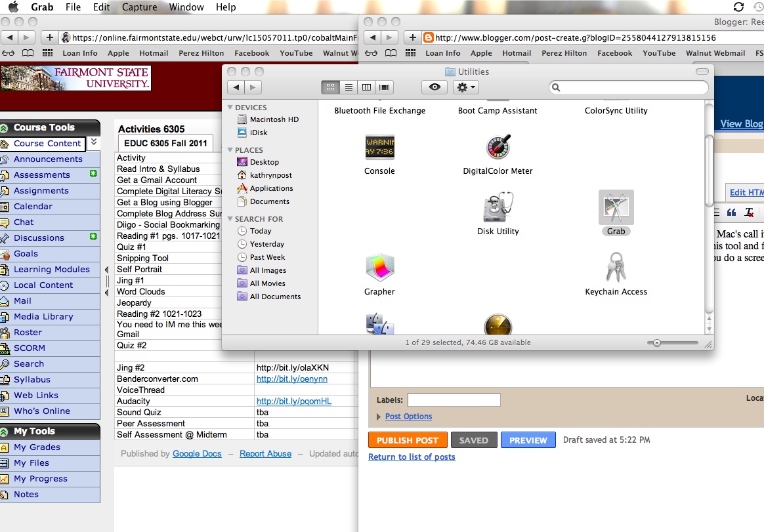Collapse the SEARCH FOR section in sidebar
The height and width of the screenshot is (532, 764).
[x=230, y=218]
